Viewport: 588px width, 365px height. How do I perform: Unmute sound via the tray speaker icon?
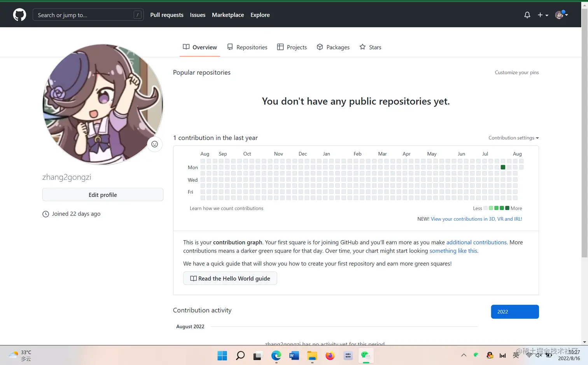click(538, 355)
